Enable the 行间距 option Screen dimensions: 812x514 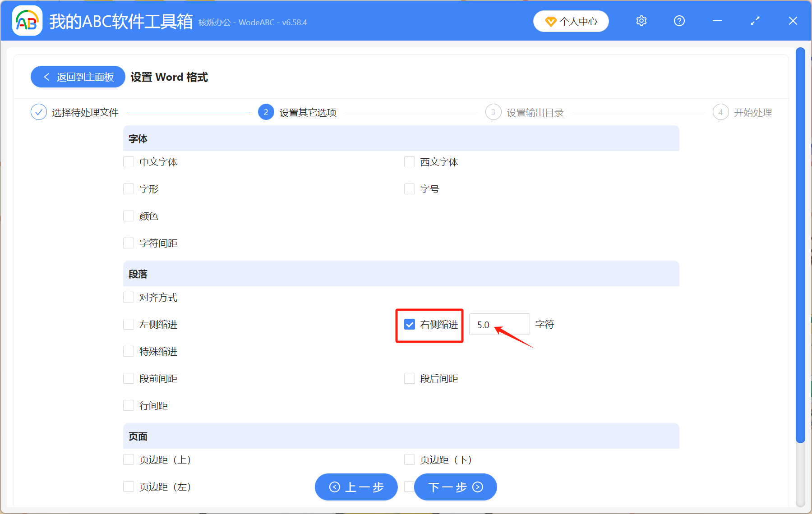tap(128, 405)
